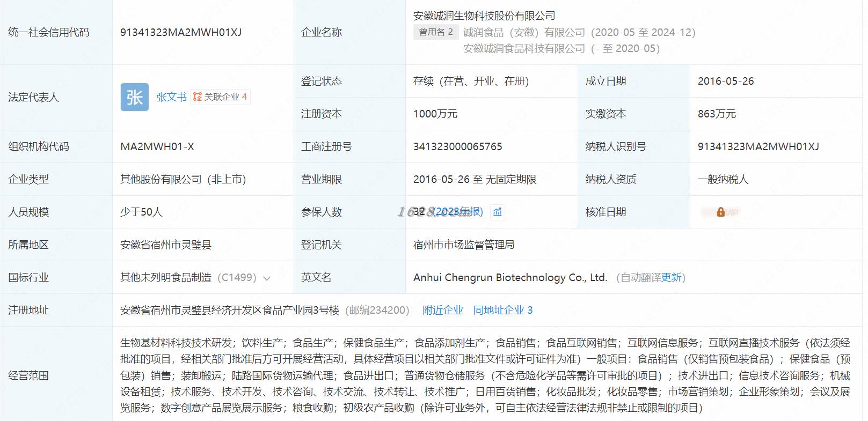Expand the 国标行业 industry chevron
The image size is (868, 421).
point(267,278)
